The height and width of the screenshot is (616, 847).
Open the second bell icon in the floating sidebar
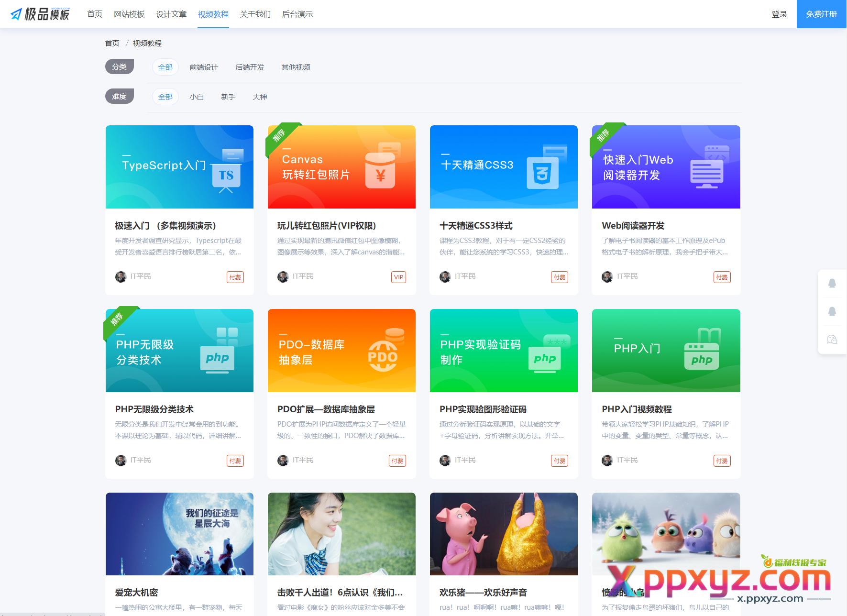(x=832, y=311)
